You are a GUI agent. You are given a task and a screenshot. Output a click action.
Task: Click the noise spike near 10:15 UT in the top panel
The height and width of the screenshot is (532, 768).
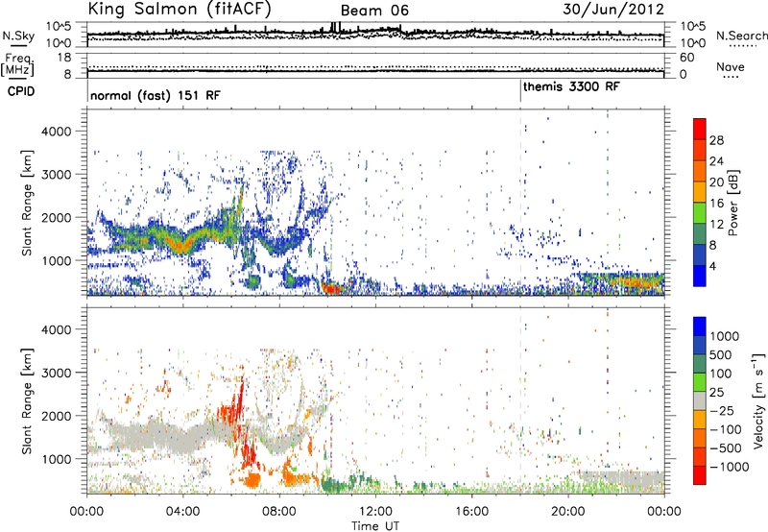point(335,27)
